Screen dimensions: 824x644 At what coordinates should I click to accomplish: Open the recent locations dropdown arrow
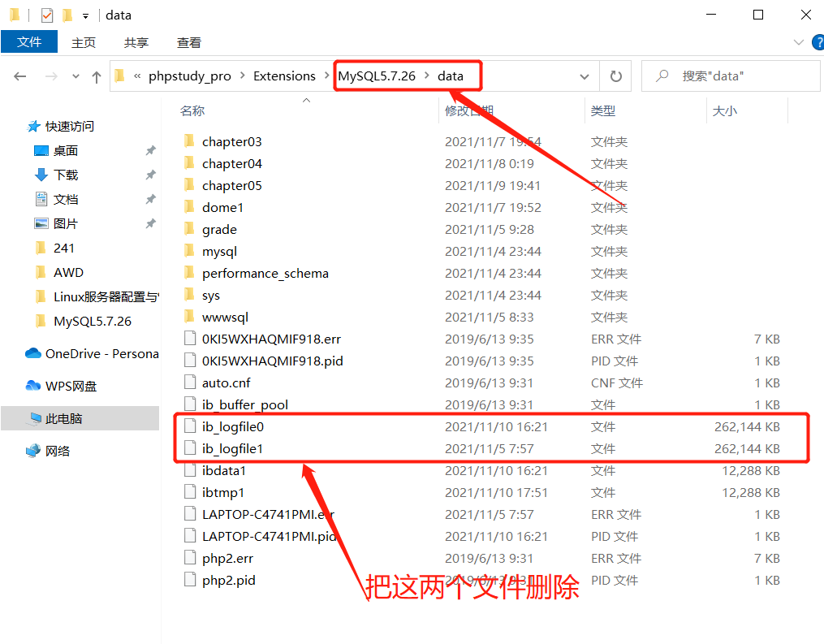point(75,77)
